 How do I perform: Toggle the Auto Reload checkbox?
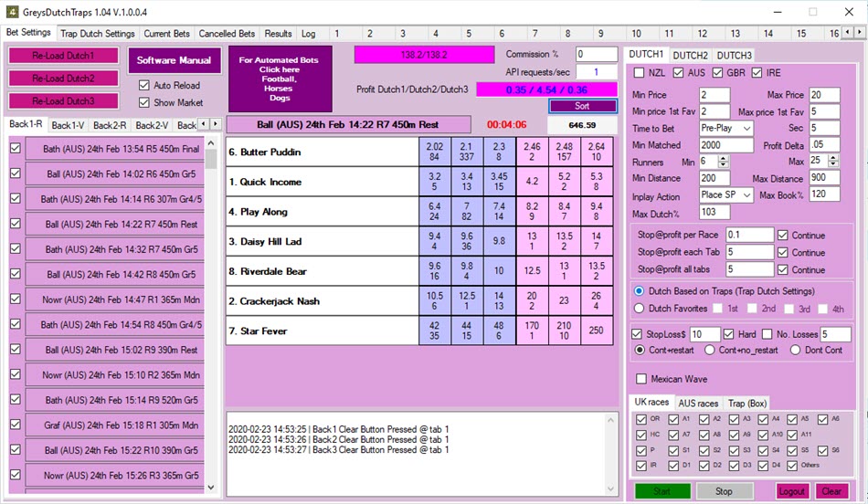click(143, 85)
